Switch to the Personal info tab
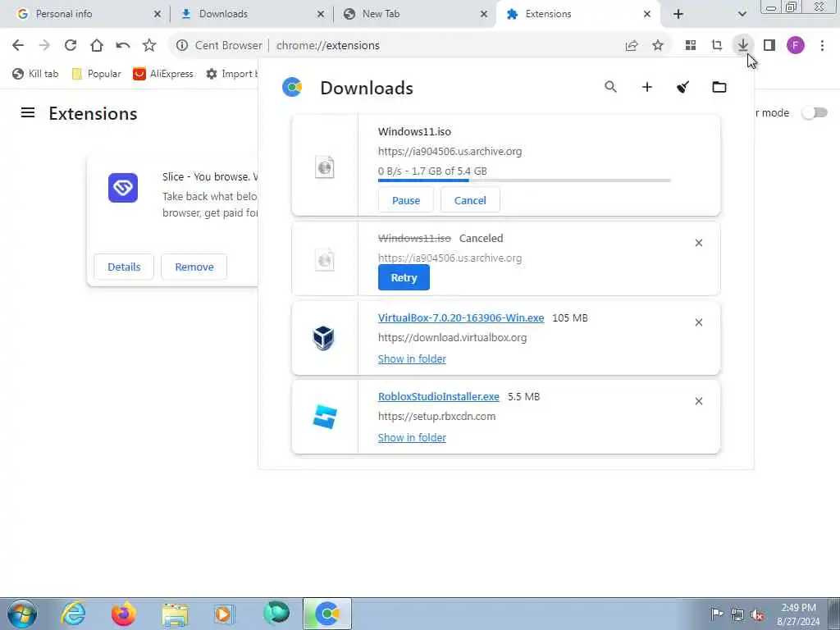This screenshot has width=840, height=630. tap(88, 14)
